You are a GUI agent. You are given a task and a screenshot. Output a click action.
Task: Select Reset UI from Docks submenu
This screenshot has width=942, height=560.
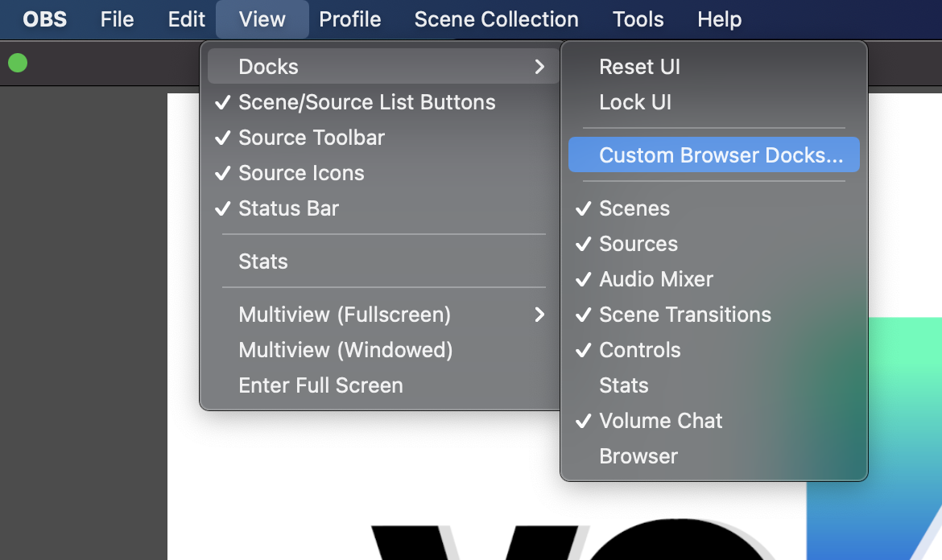click(x=639, y=67)
